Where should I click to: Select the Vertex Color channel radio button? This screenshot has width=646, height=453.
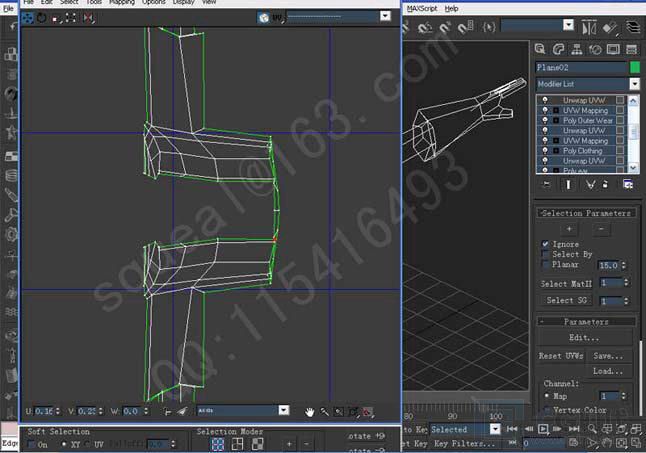547,410
